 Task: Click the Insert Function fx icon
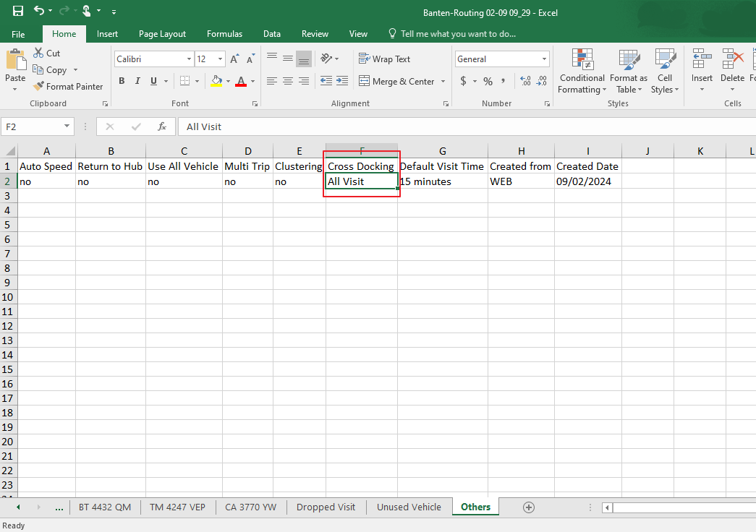[162, 126]
